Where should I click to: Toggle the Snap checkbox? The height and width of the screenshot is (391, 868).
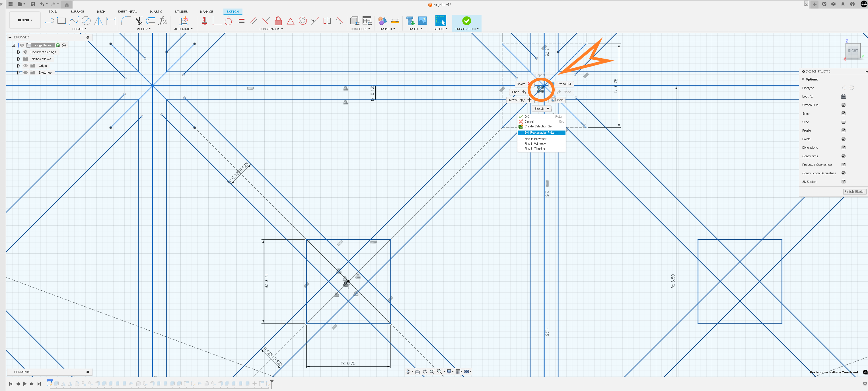(844, 113)
